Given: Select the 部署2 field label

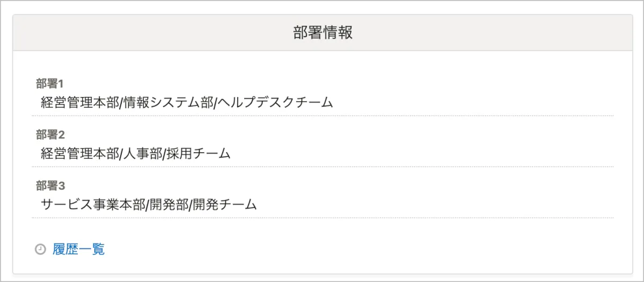Looking at the screenshot, I should (50, 135).
